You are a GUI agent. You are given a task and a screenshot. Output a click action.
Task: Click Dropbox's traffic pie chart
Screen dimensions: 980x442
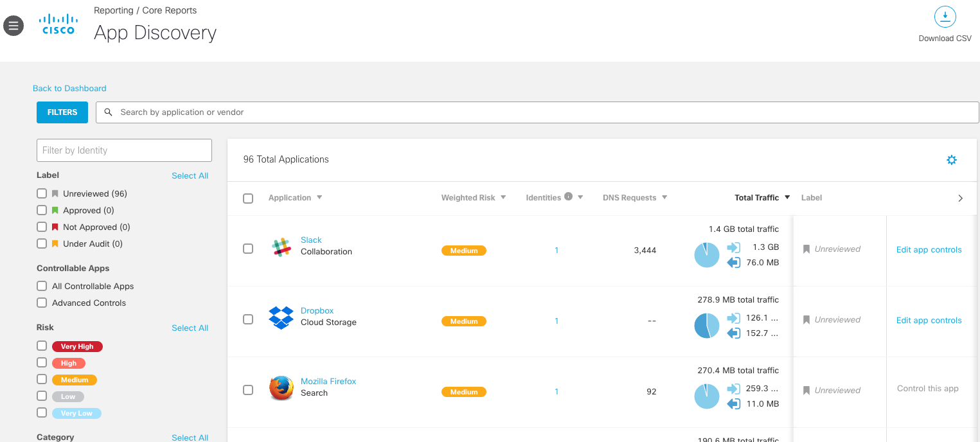[707, 326]
